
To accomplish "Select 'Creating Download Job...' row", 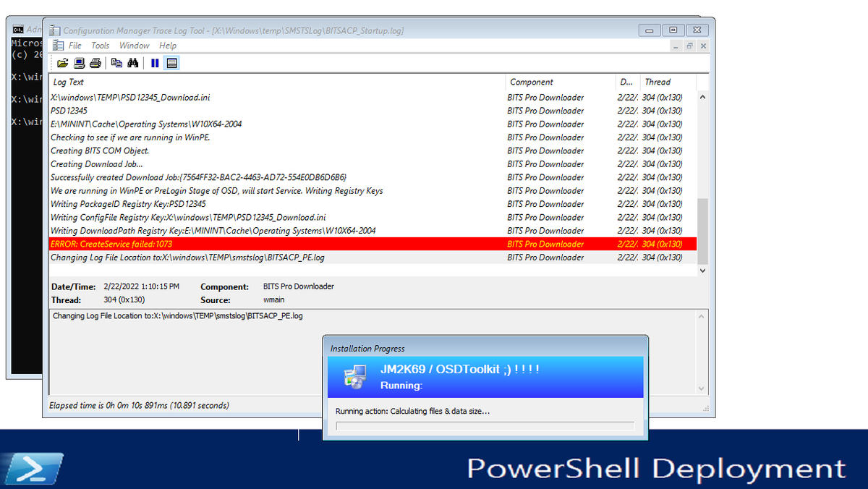I will pos(373,164).
